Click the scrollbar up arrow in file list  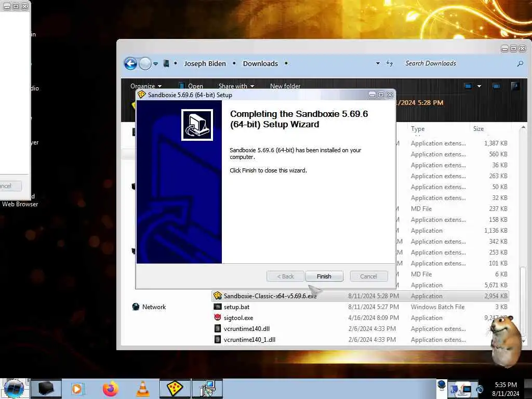pyautogui.click(x=523, y=128)
